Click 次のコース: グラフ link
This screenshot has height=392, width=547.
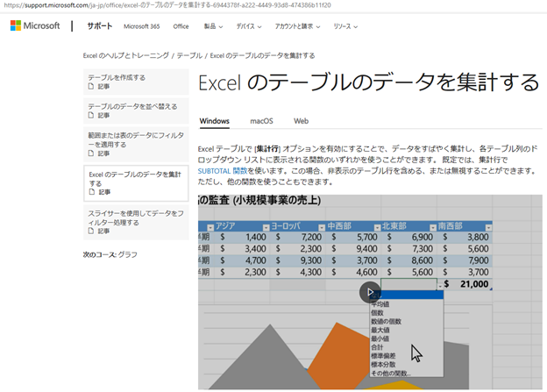tap(110, 255)
